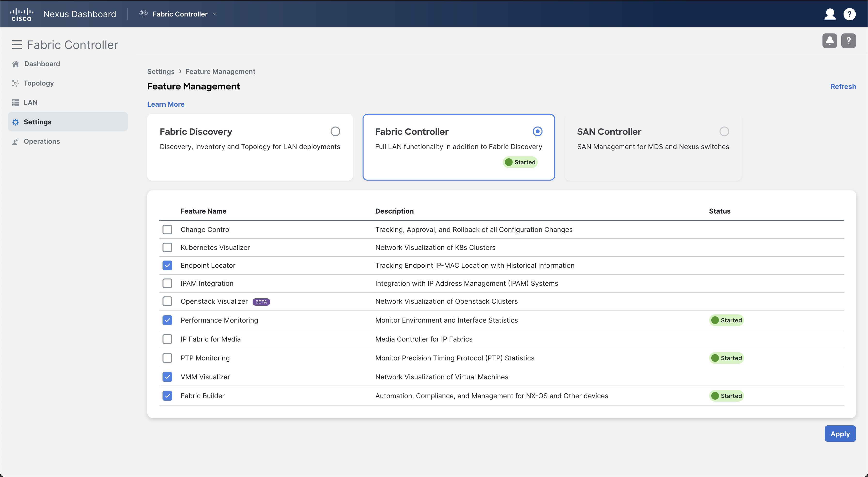The height and width of the screenshot is (477, 868).
Task: Refresh the Feature Management page
Action: pos(843,86)
